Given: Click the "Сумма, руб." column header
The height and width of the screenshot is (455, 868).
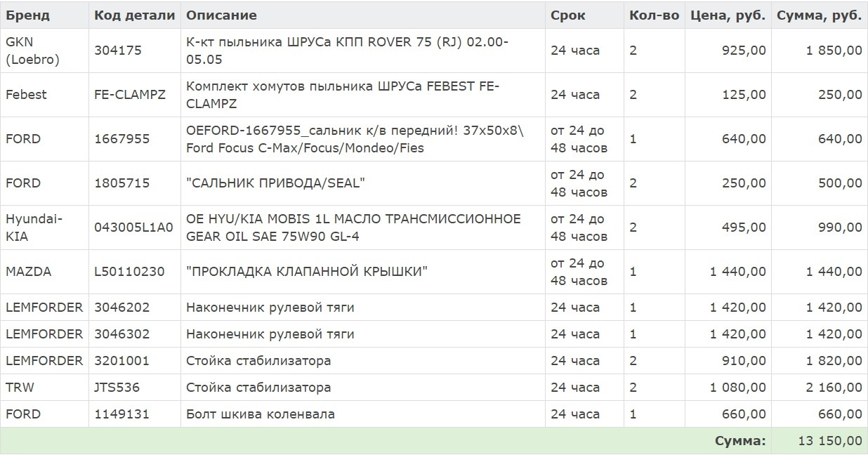Looking at the screenshot, I should point(819,15).
